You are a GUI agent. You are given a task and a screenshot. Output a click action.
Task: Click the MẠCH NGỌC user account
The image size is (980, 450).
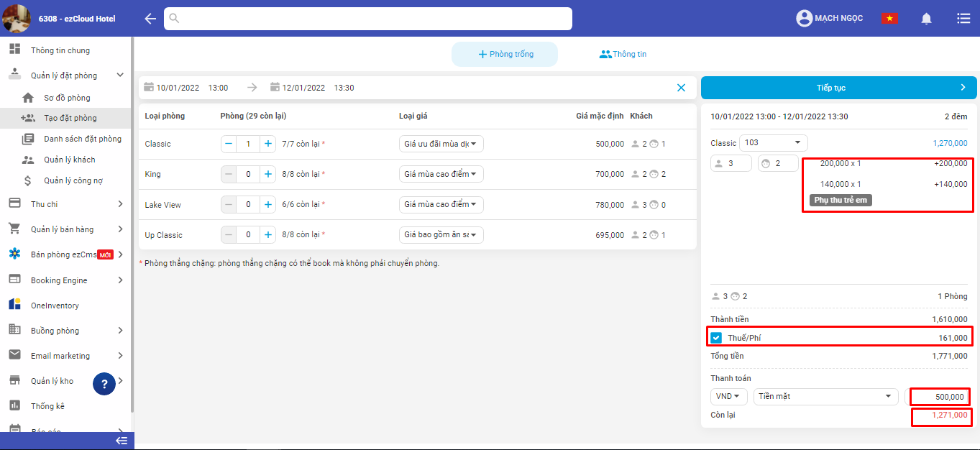(829, 19)
